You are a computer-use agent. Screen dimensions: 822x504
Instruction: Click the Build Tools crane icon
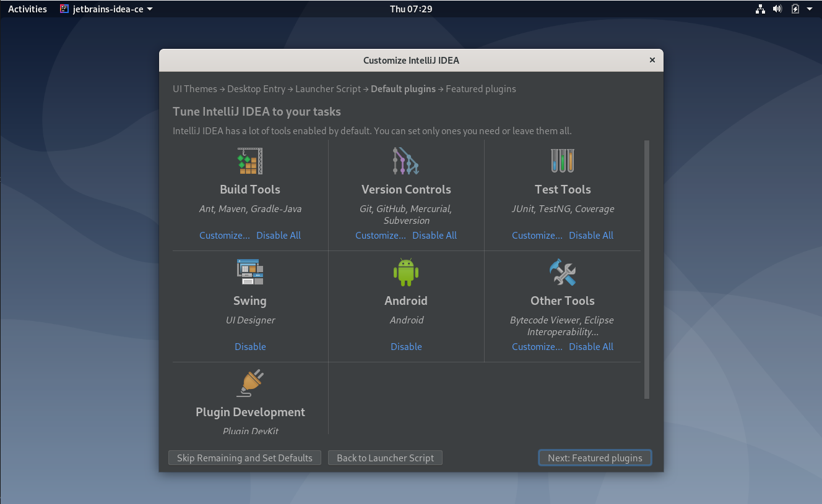click(x=250, y=161)
